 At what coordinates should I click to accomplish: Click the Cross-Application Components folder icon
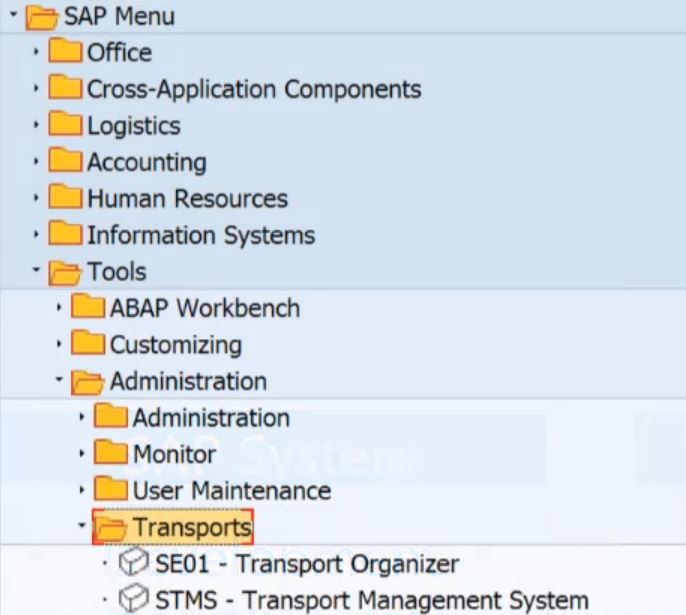[x=65, y=87]
